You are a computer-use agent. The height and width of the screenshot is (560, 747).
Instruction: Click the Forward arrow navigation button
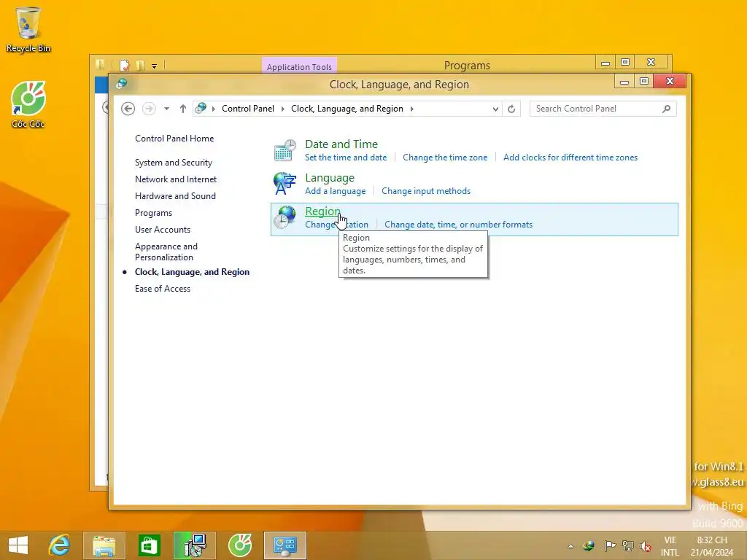149,109
